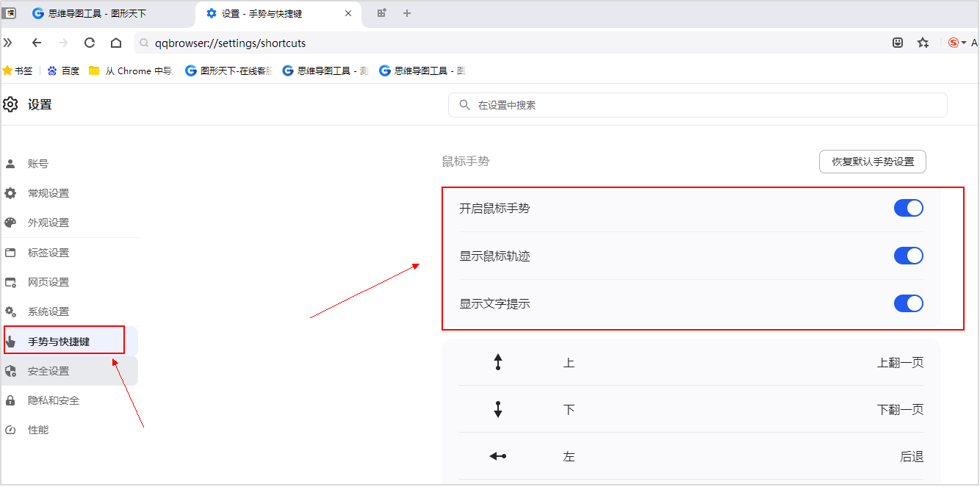The width and height of the screenshot is (980, 487).
Task: Open the new tab plus button
Action: pyautogui.click(x=407, y=13)
